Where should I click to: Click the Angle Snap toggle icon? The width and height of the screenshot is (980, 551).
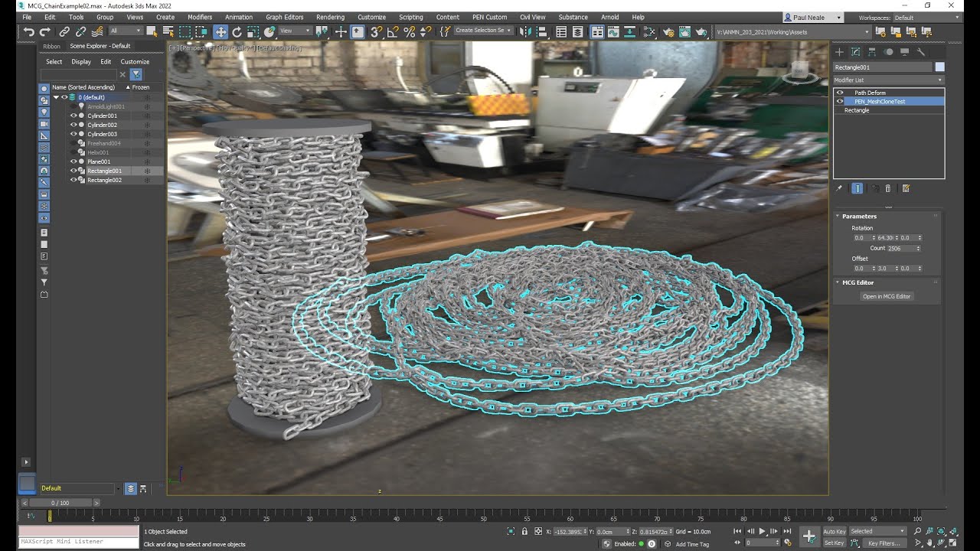(x=393, y=31)
